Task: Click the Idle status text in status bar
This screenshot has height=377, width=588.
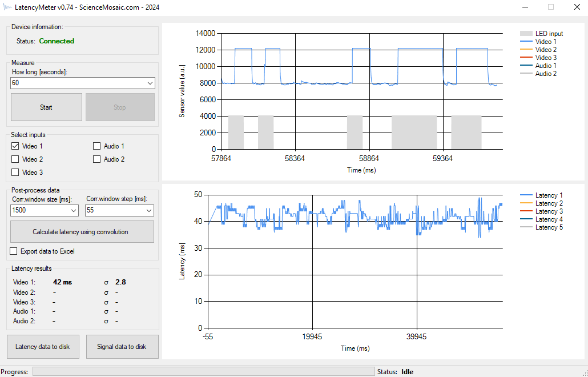Action: (x=407, y=372)
